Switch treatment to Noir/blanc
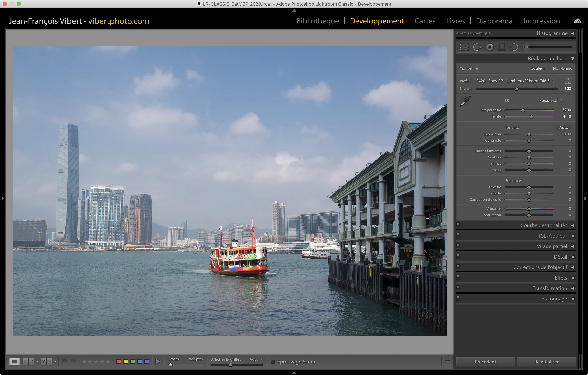 tap(562, 68)
